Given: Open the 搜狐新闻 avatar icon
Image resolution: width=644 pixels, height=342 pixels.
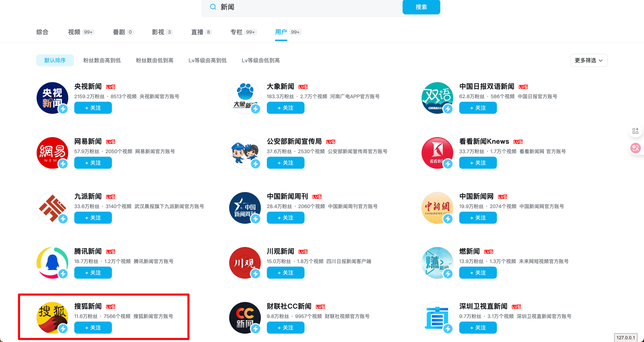Looking at the screenshot, I should 52,318.
